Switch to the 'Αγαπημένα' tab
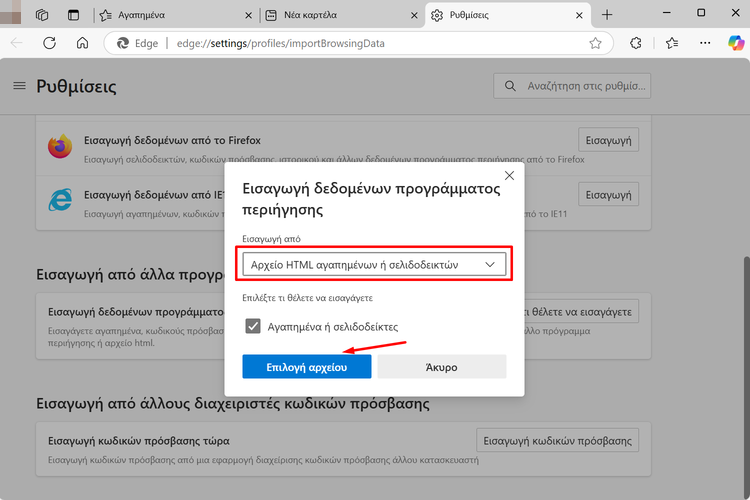Image resolution: width=750 pixels, height=500 pixels. pos(170,15)
